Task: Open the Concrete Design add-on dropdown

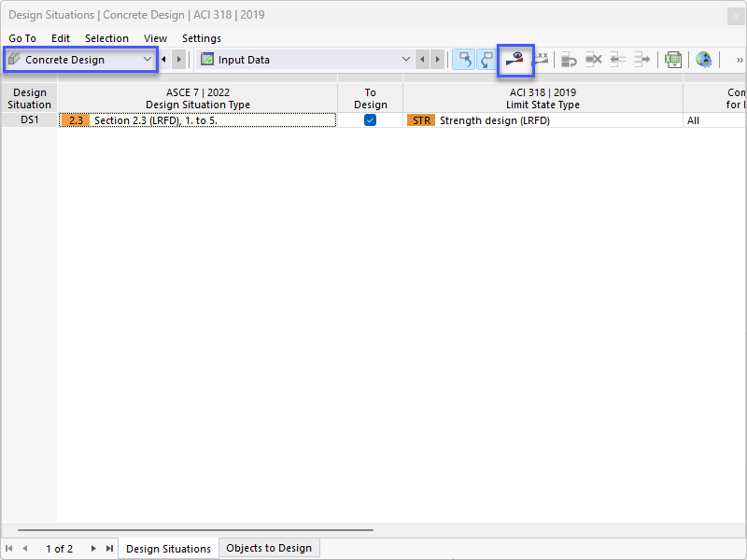Action: point(80,60)
